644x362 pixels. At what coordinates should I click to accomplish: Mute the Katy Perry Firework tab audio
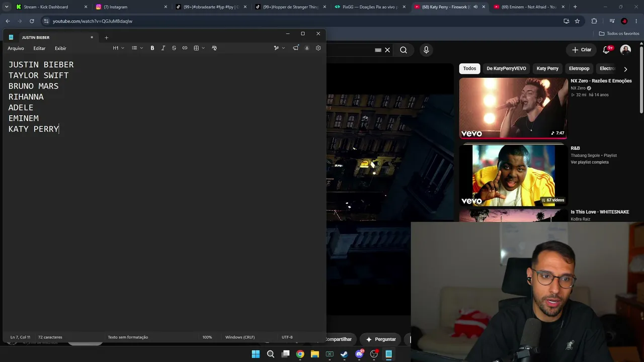tap(475, 7)
